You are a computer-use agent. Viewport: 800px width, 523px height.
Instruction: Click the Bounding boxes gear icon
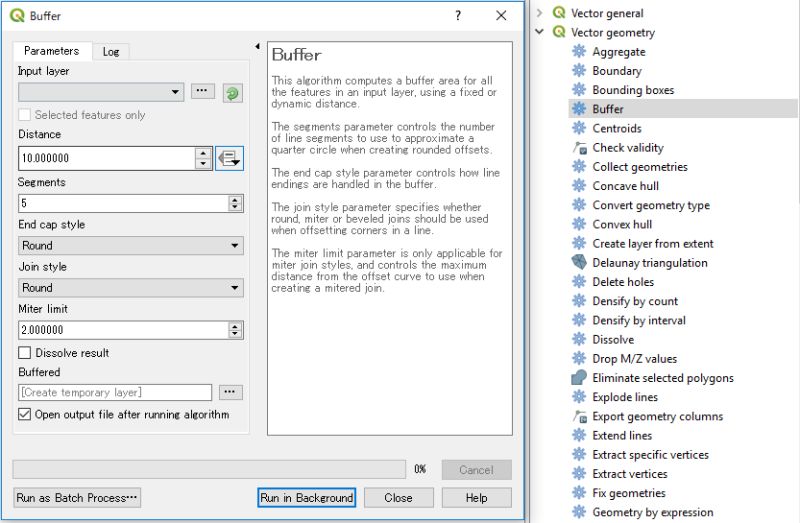pos(579,90)
